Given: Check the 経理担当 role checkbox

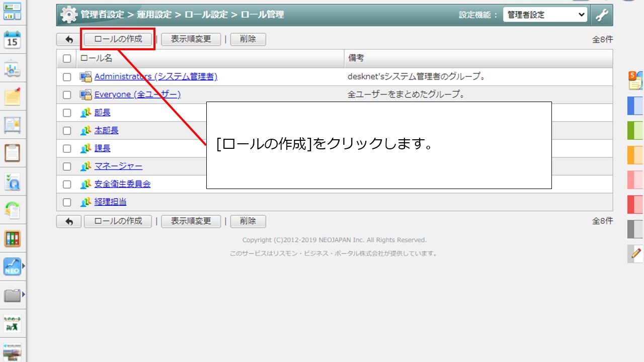Looking at the screenshot, I should (x=67, y=202).
